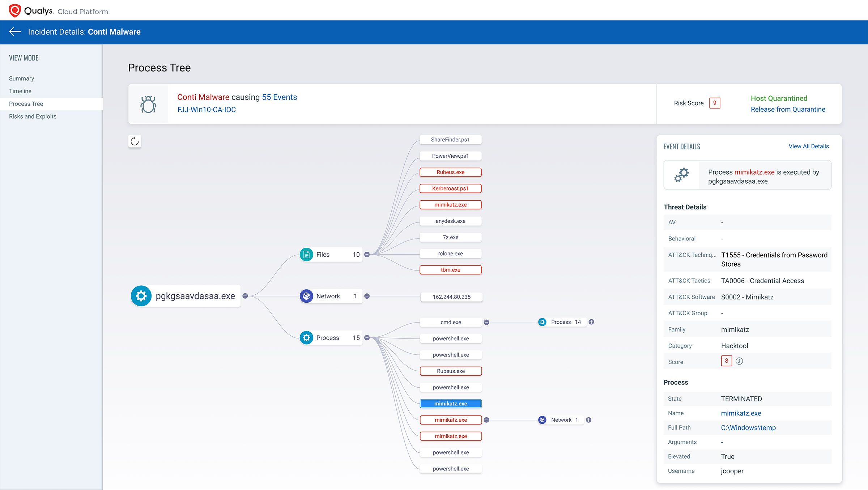Expand the Process 14 node children
868x490 pixels.
(591, 322)
